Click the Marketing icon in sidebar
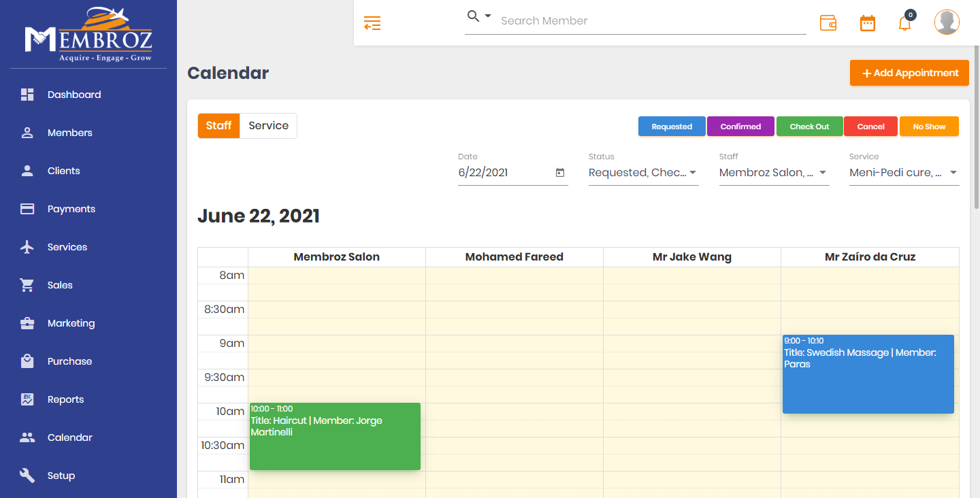The height and width of the screenshot is (498, 980). point(27,323)
